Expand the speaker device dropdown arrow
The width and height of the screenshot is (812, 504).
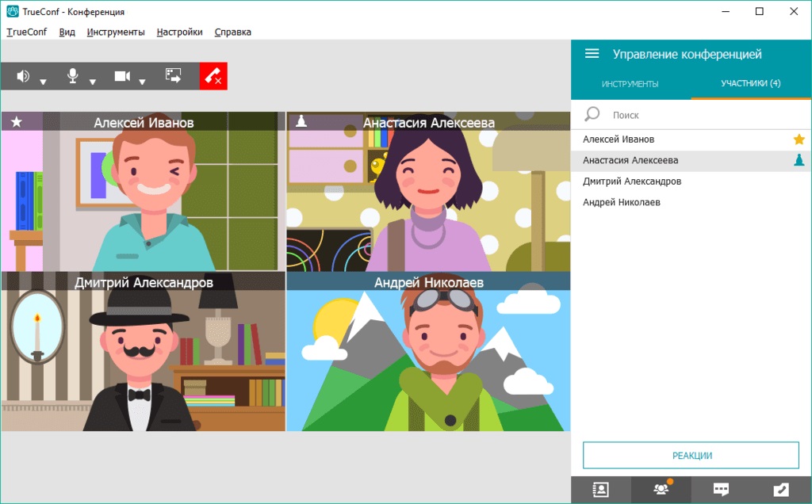(x=44, y=81)
